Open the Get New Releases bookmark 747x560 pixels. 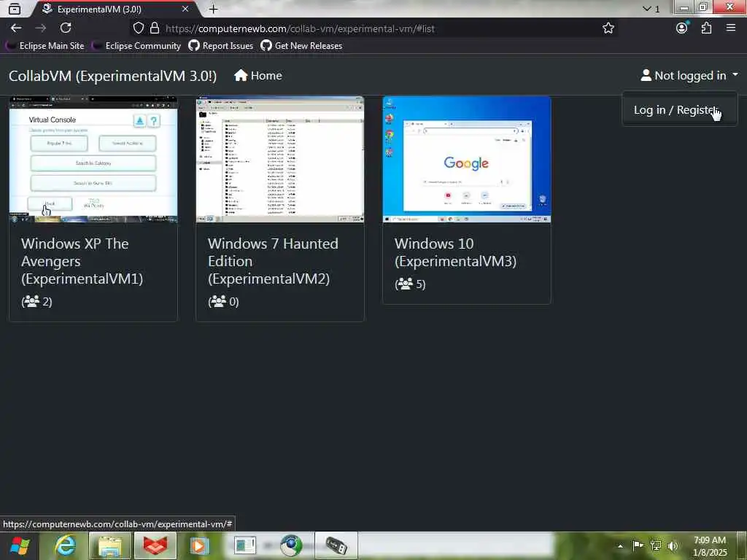point(301,46)
